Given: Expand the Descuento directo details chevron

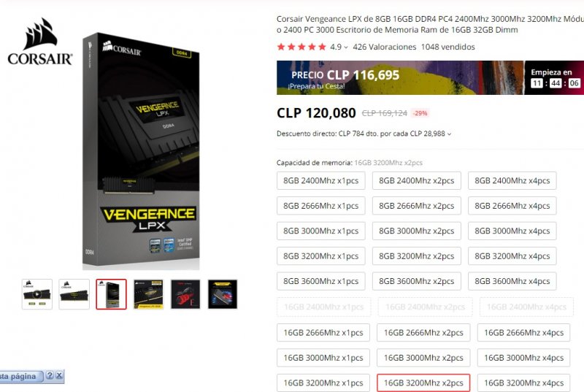Looking at the screenshot, I should coord(449,134).
